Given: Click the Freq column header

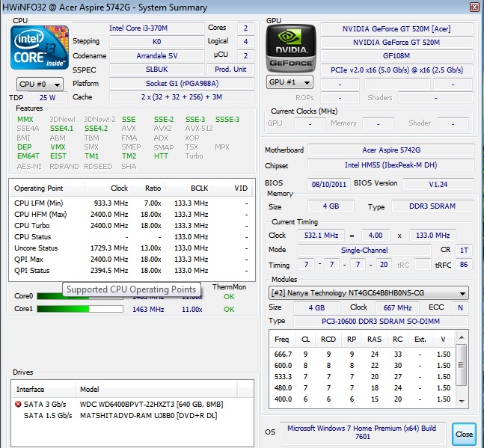Looking at the screenshot, I should tap(283, 340).
